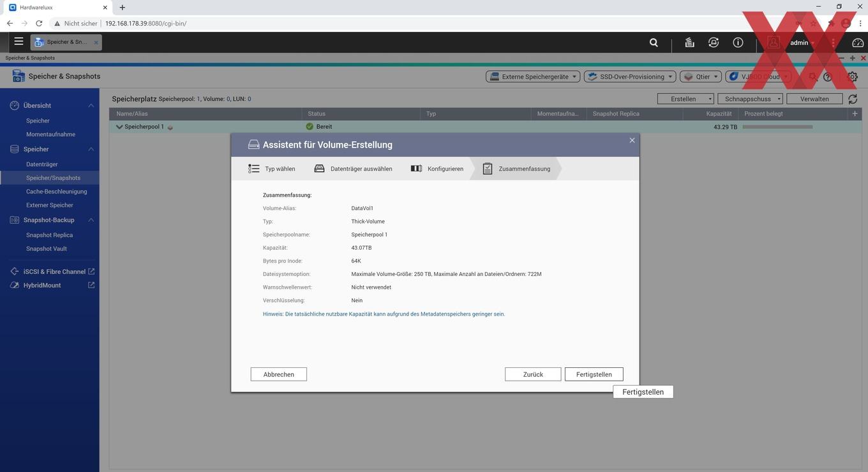Go to wizard step Konfigurieren
Viewport: 868px width, 472px height.
click(437, 169)
